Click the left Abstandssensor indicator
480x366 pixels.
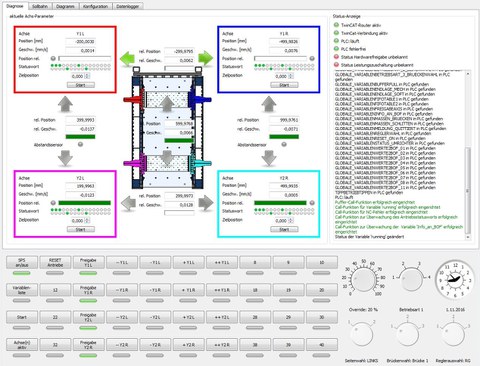pyautogui.click(x=80, y=144)
